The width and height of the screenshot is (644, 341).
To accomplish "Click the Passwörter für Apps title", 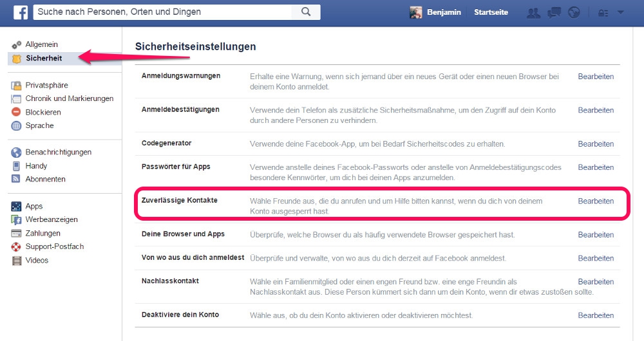I will point(176,167).
